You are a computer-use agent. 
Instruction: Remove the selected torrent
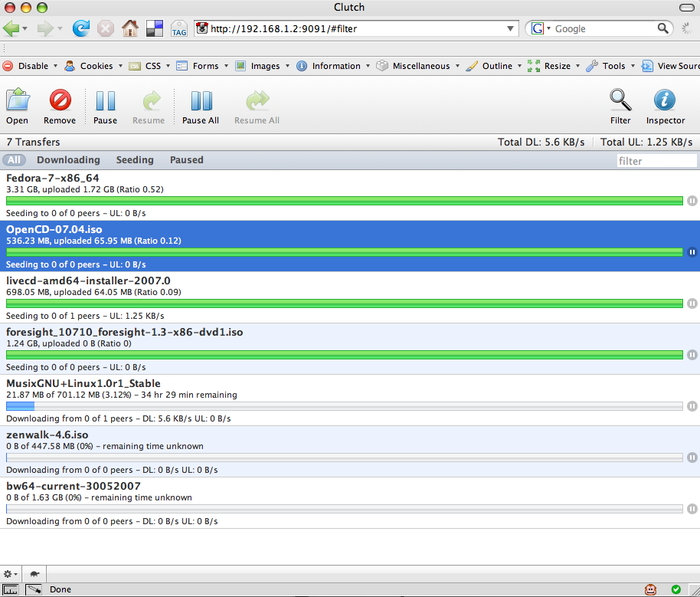tap(60, 107)
